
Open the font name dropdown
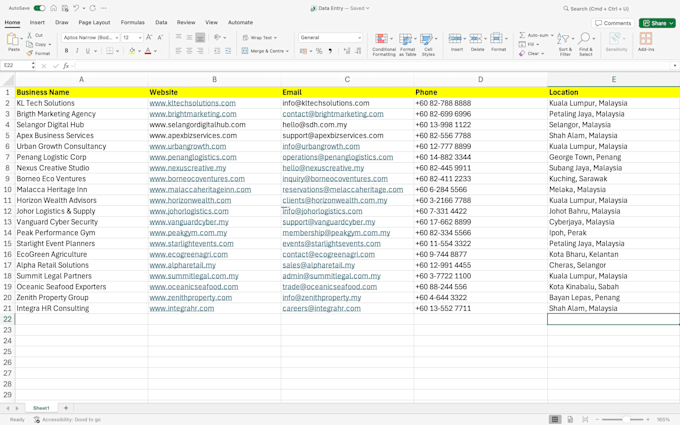click(117, 38)
